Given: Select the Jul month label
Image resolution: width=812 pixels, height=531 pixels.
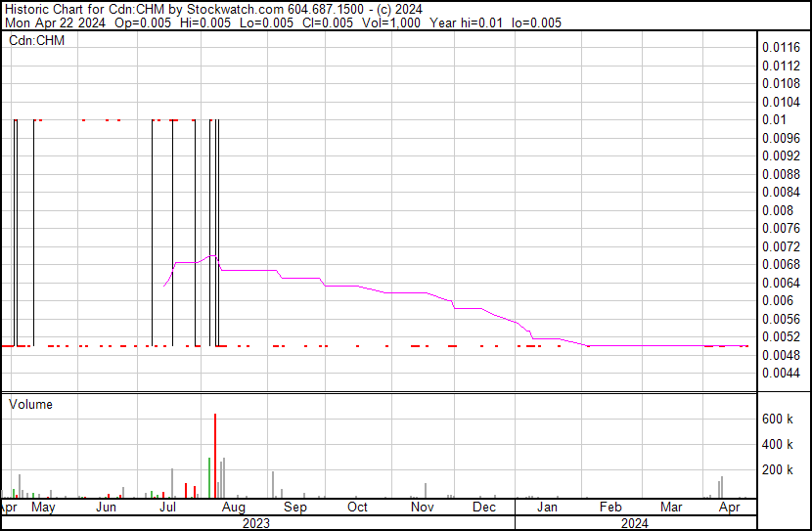Looking at the screenshot, I should coord(168,508).
